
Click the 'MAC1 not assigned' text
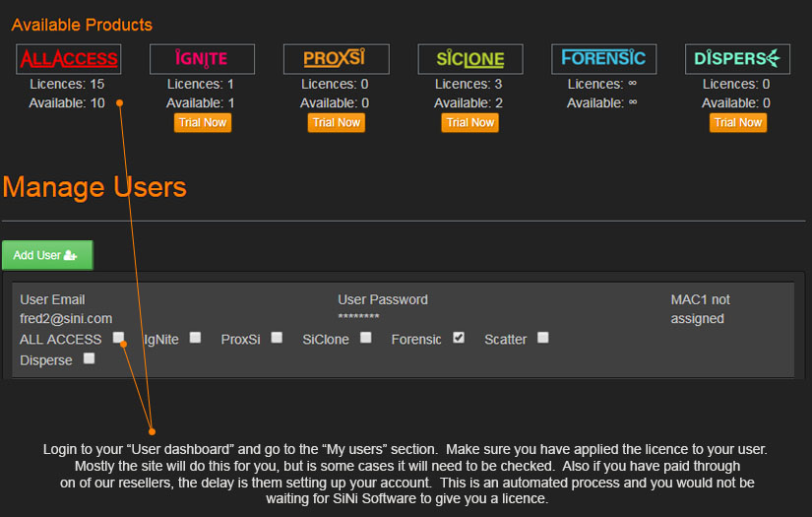700,309
